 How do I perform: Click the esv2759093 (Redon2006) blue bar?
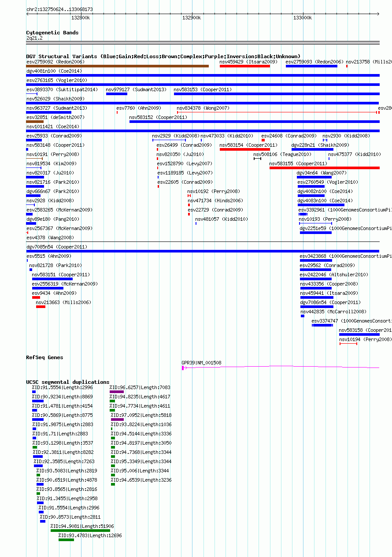tap(311, 66)
